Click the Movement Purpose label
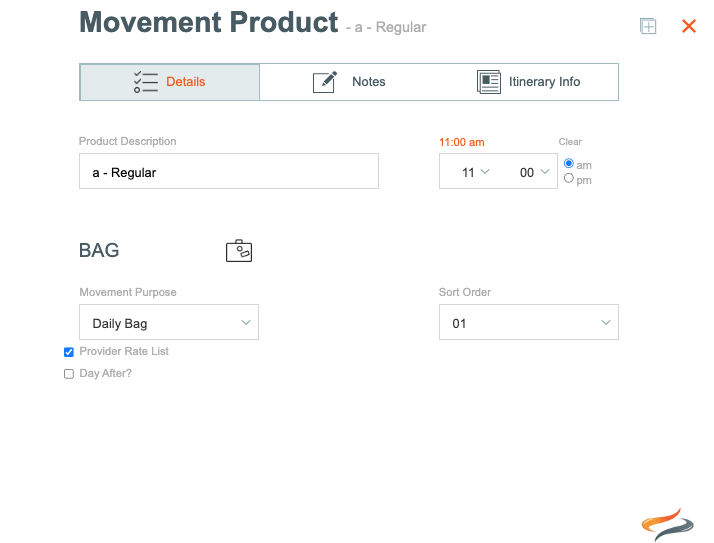Screen dimensions: 714x543 click(128, 292)
